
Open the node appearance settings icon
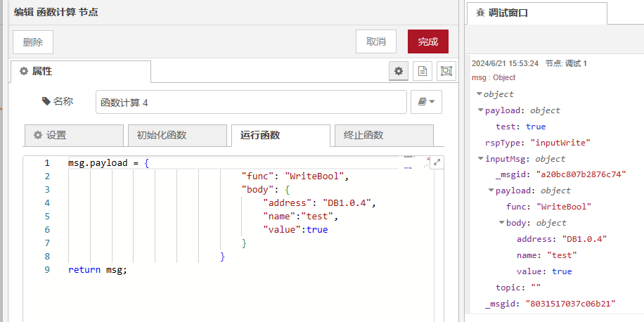coord(446,71)
